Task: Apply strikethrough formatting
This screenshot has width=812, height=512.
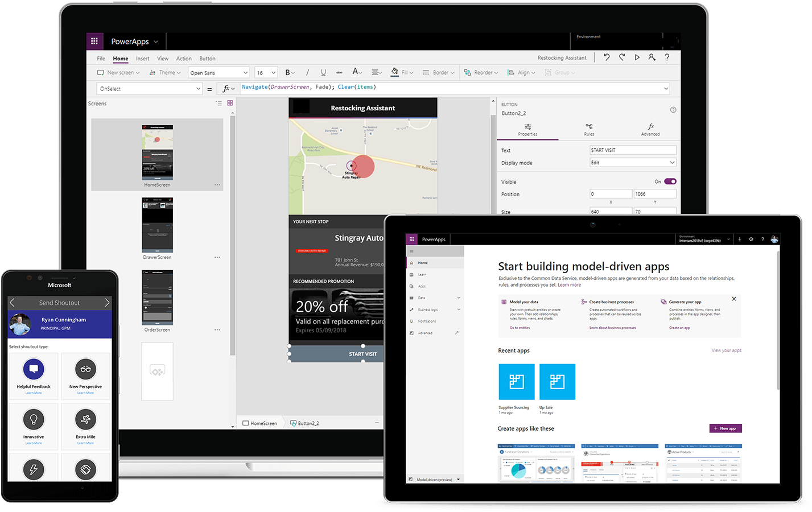Action: point(339,72)
